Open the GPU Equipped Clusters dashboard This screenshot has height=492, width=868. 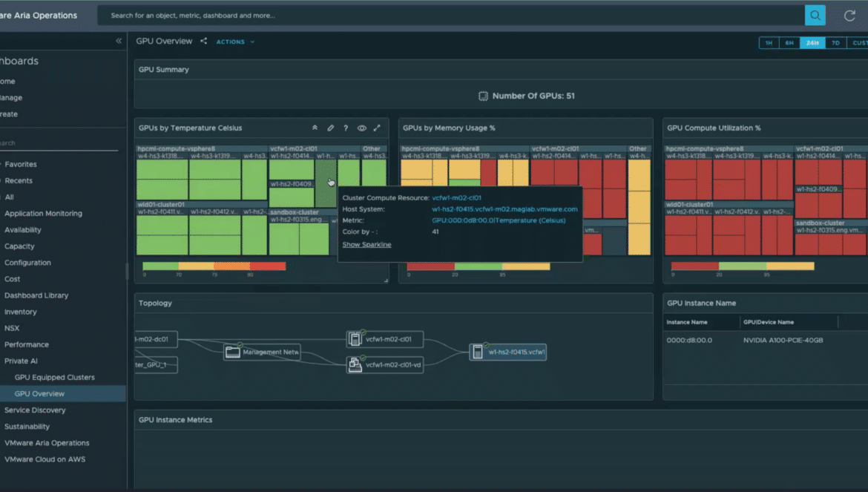54,378
